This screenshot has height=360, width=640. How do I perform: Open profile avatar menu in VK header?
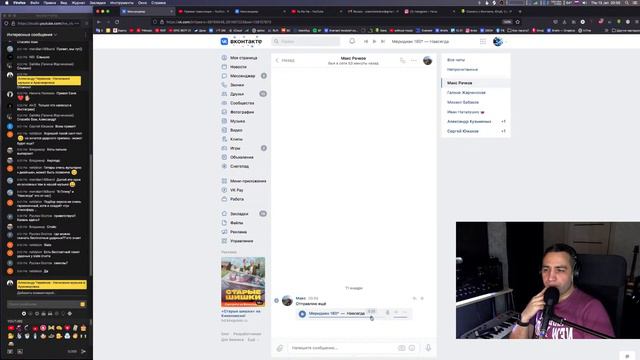(498, 41)
